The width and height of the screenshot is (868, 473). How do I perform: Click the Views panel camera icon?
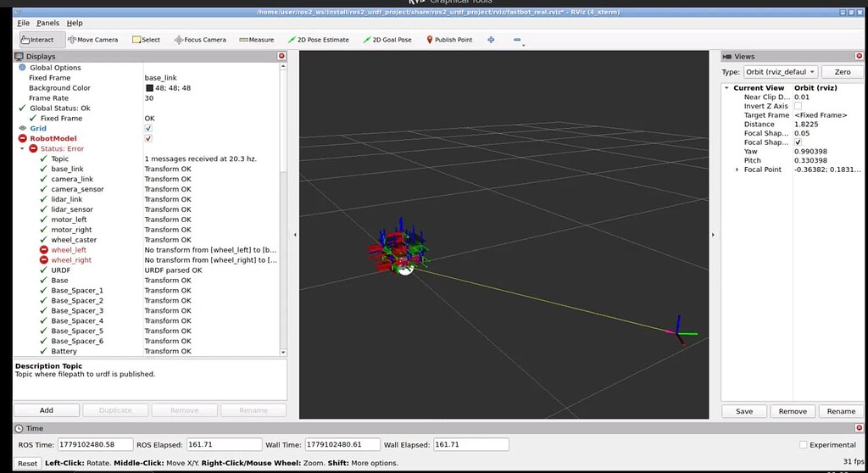click(x=726, y=57)
